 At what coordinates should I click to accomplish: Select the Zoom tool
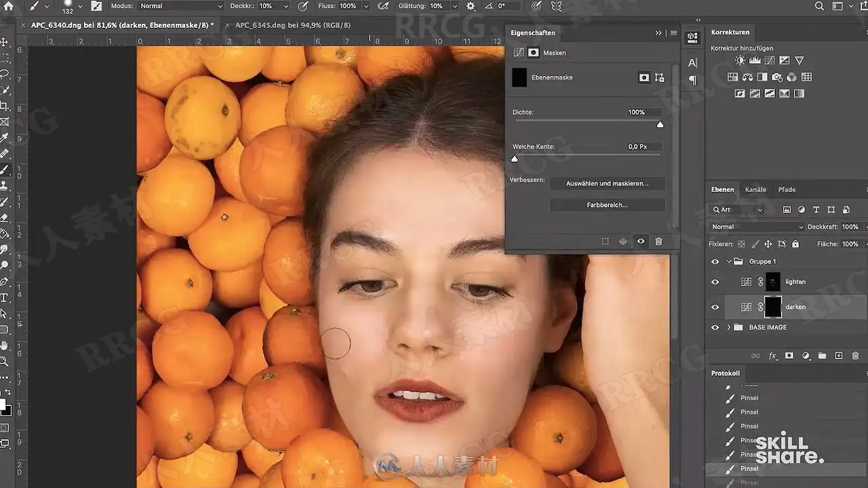[5, 361]
